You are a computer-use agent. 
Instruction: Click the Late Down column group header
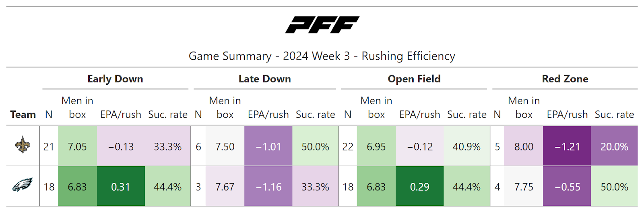(264, 79)
